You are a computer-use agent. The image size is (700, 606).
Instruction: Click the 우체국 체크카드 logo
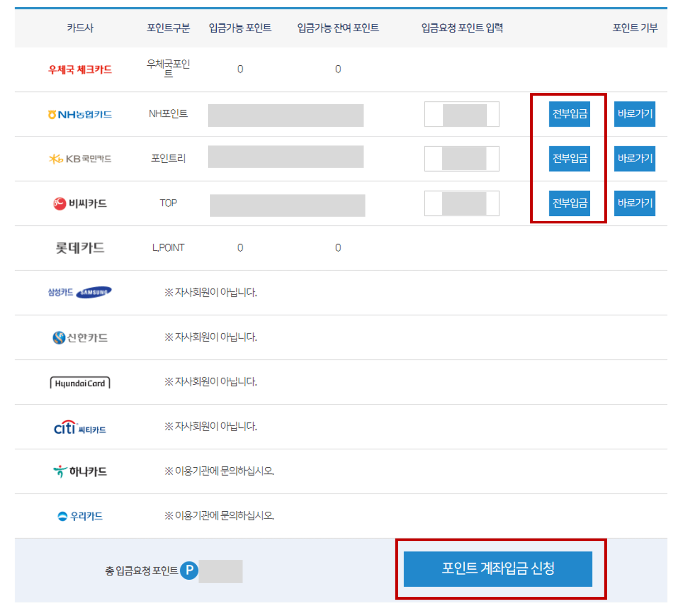pyautogui.click(x=80, y=69)
